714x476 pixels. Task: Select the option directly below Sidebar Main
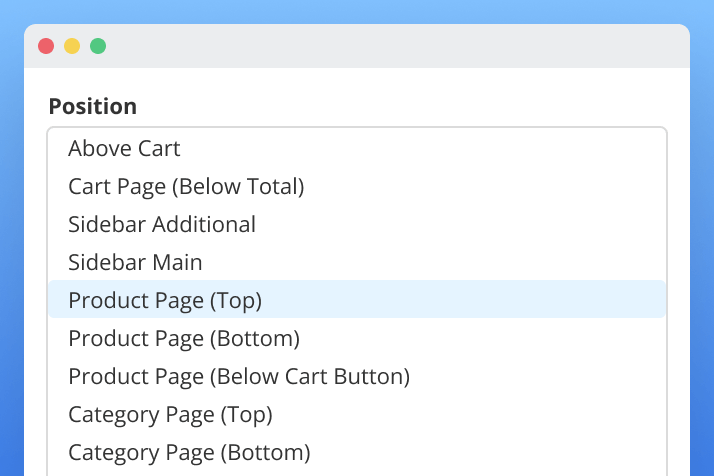(165, 300)
